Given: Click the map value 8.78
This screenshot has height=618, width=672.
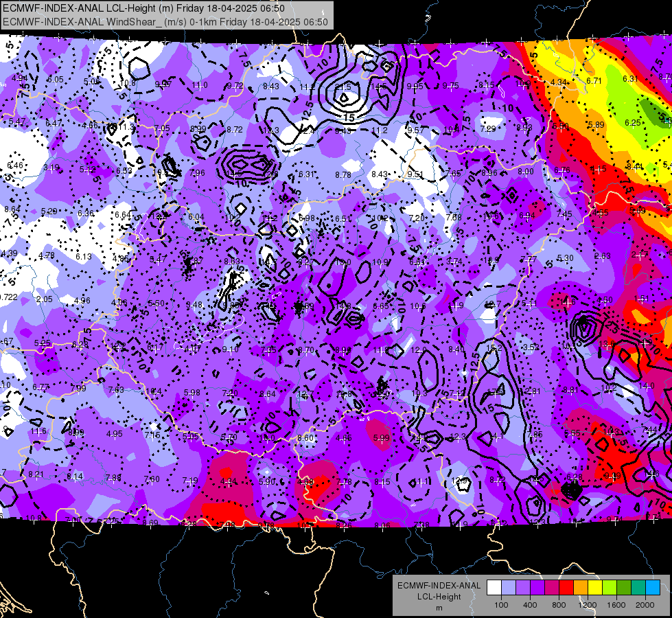Looking at the screenshot, I should (x=343, y=174).
